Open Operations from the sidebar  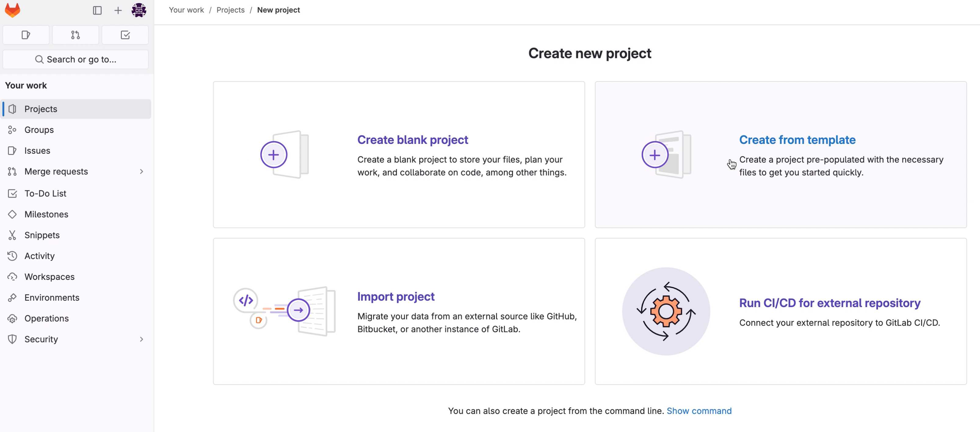pos(46,318)
